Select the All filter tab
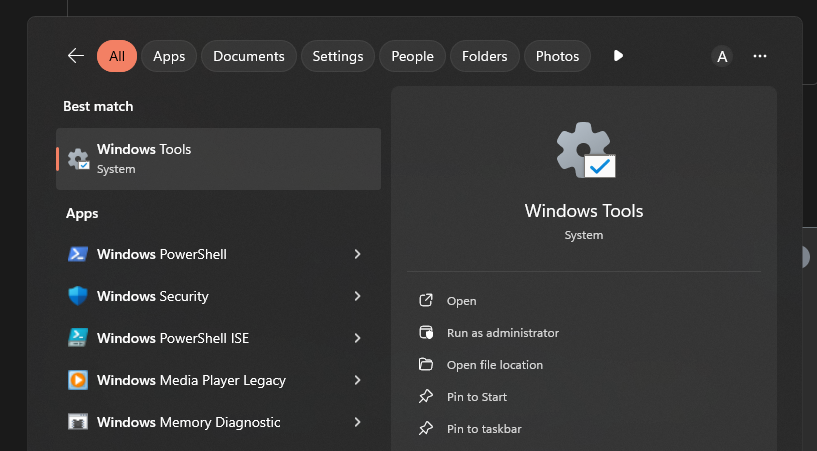This screenshot has width=817, height=451. tap(117, 56)
